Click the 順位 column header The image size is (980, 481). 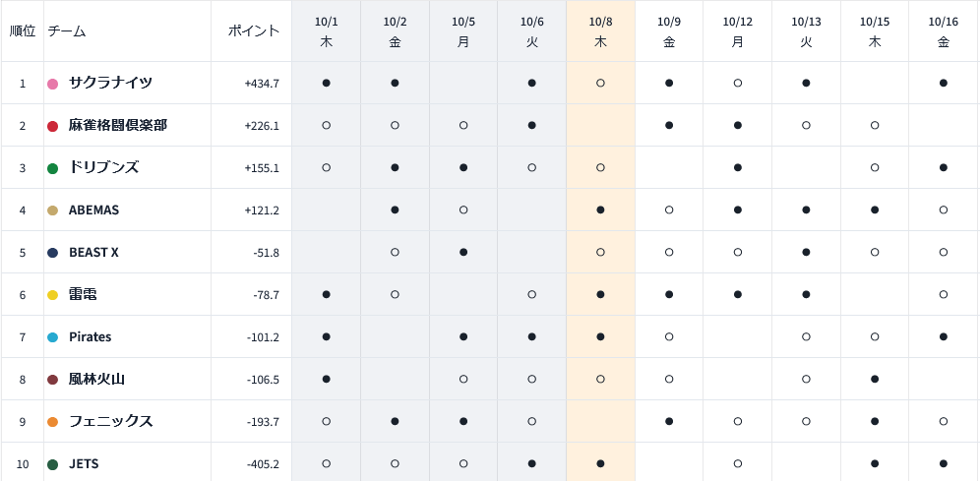pos(23,31)
